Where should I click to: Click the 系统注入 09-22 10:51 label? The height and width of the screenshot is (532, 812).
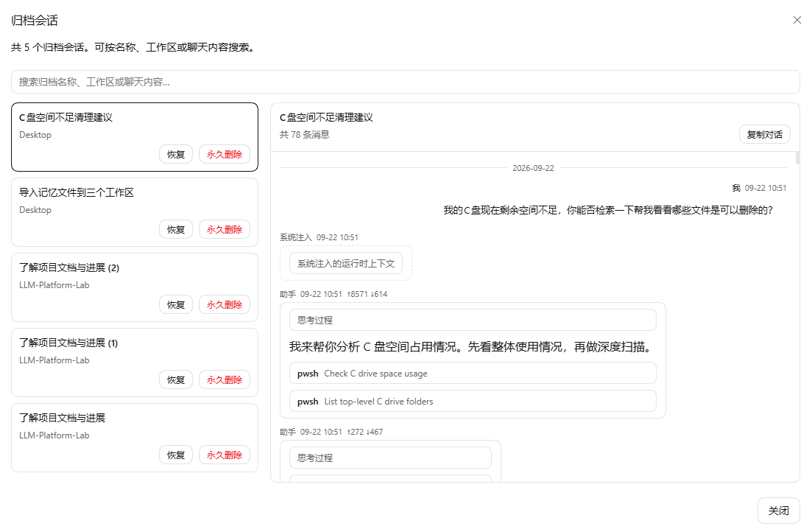319,237
